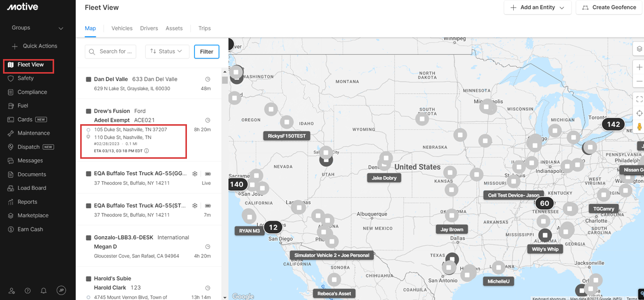Open Safety in sidebar

pos(21,78)
